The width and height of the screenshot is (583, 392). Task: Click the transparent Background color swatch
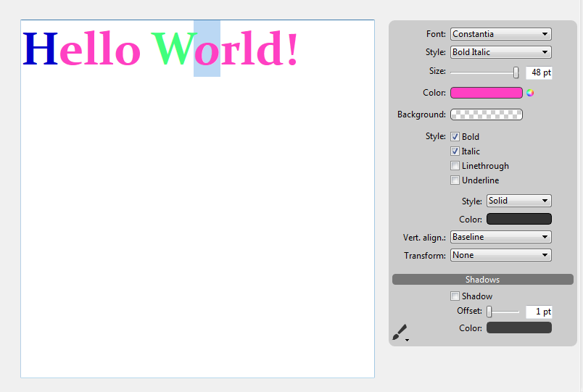point(486,114)
